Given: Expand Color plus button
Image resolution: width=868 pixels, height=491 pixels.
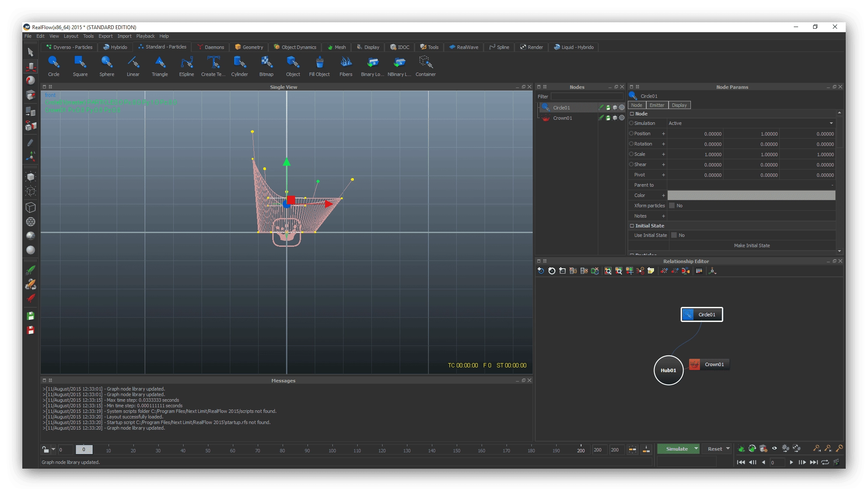Looking at the screenshot, I should click(663, 195).
